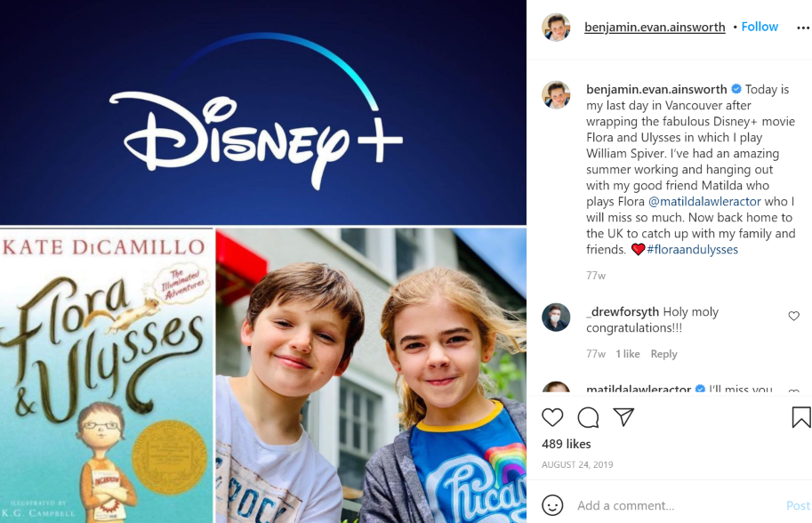This screenshot has height=523, width=812.
Task: Save post with bookmark icon
Action: point(801,417)
